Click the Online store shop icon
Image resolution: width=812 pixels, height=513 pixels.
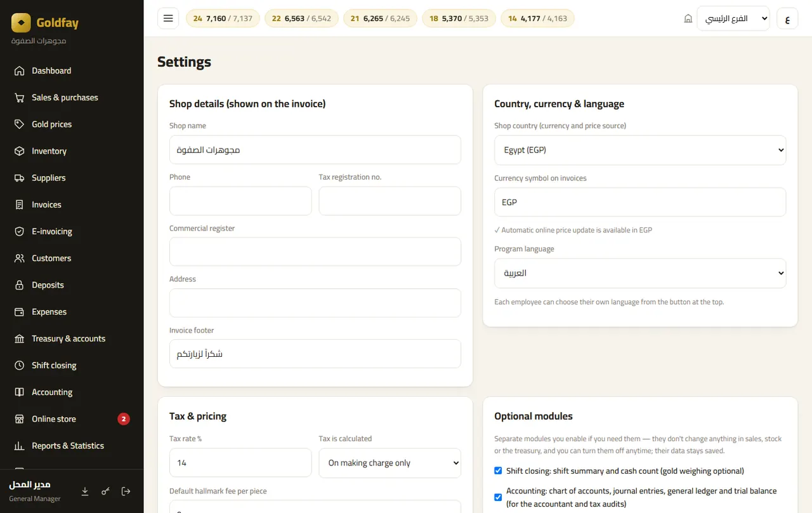20,419
